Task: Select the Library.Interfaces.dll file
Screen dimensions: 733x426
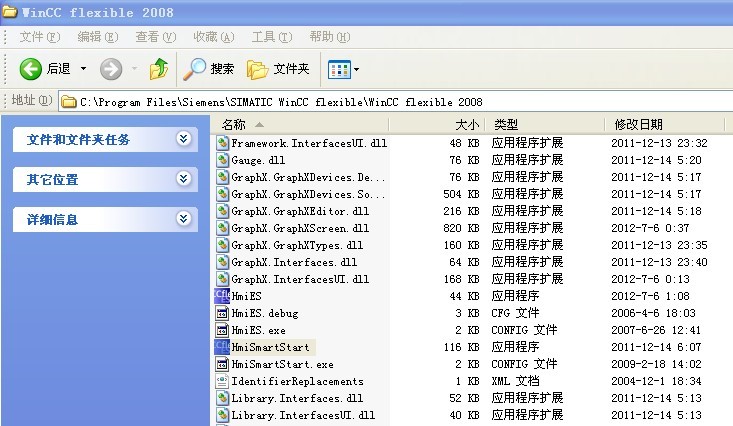Action: 297,398
